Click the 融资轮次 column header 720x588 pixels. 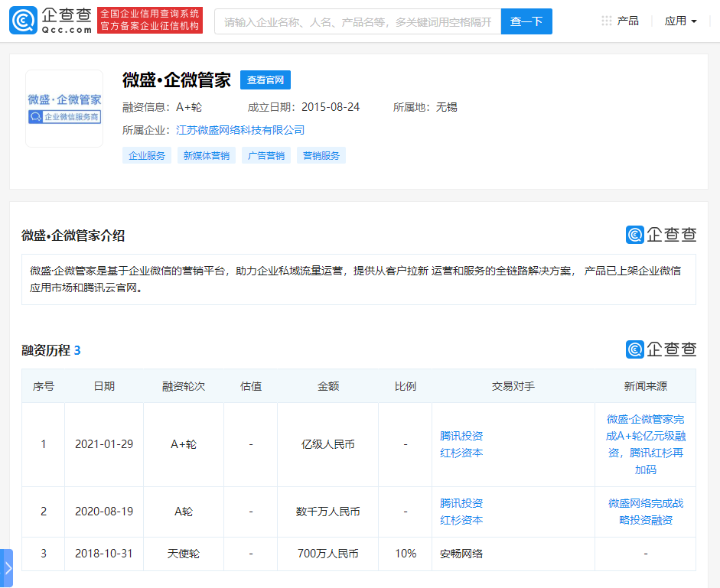184,386
